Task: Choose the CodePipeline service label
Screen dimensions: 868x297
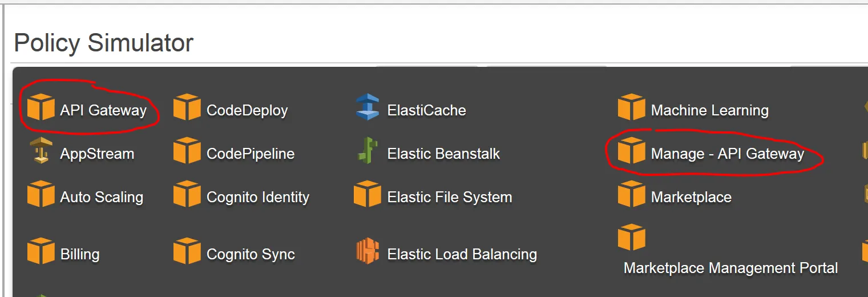Action: (x=251, y=154)
